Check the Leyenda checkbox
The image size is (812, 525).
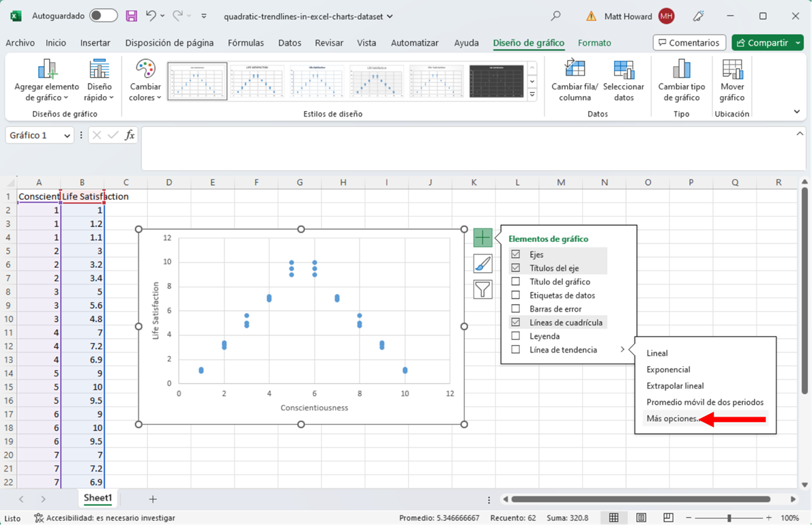click(516, 336)
